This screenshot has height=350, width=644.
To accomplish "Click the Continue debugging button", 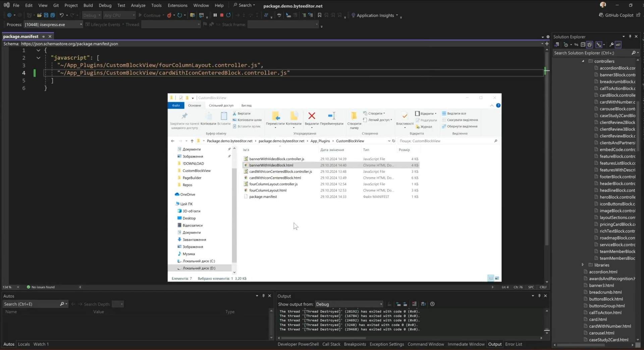I will tap(149, 15).
